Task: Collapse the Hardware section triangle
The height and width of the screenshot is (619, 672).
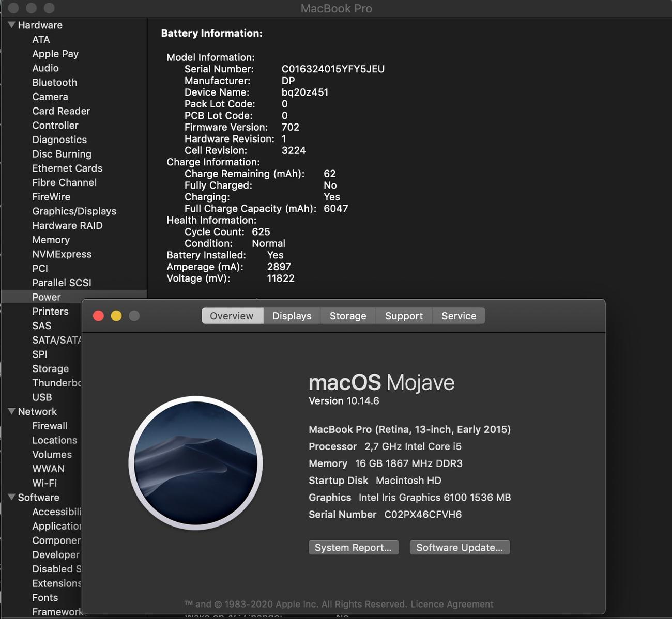Action: 11,25
